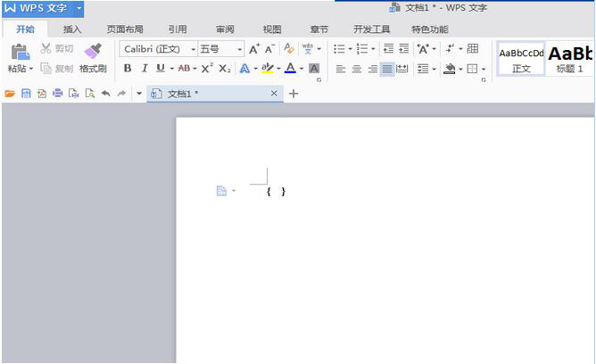This screenshot has width=596, height=364.
Task: Open the 开发工具 tab
Action: point(371,29)
